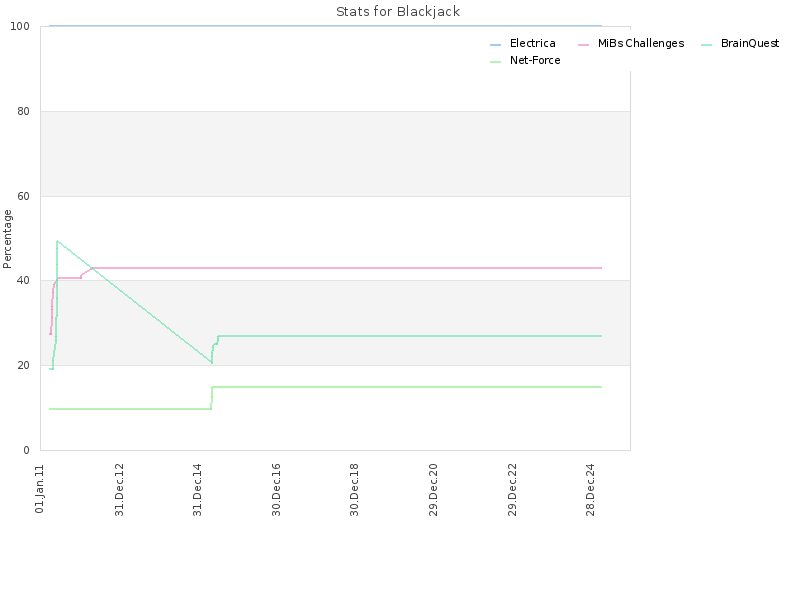Click the 0 y-axis tick label
The image size is (800, 600).
coord(27,450)
